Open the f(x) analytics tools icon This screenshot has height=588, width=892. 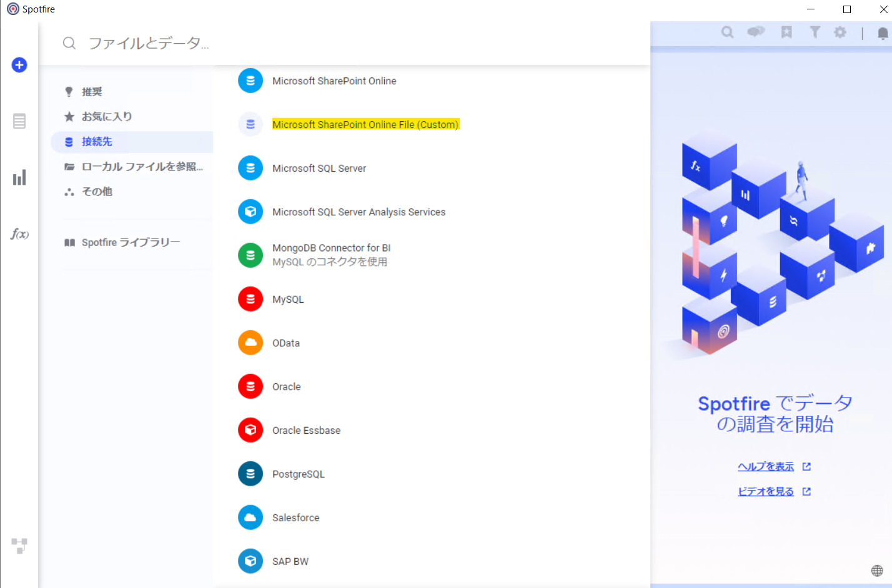[19, 234]
